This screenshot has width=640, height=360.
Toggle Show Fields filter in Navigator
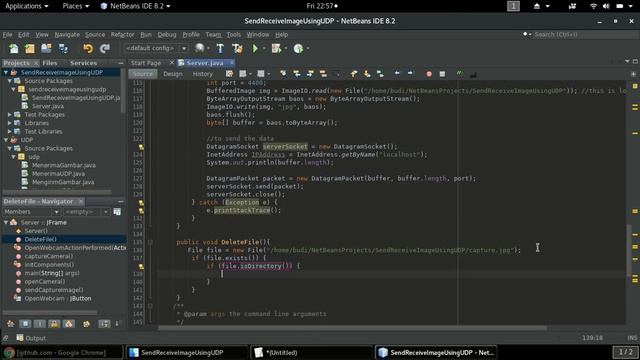(x=25, y=324)
